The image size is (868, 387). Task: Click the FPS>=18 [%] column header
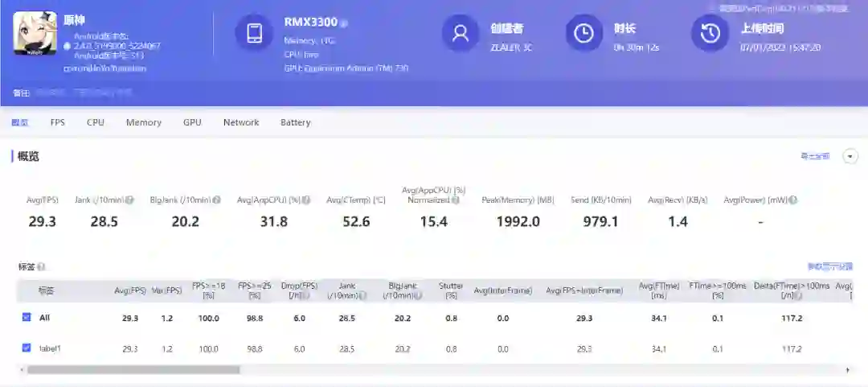pyautogui.click(x=208, y=290)
